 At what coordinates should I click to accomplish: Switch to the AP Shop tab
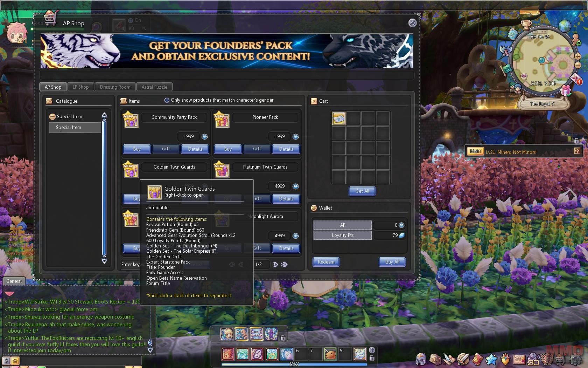[53, 87]
